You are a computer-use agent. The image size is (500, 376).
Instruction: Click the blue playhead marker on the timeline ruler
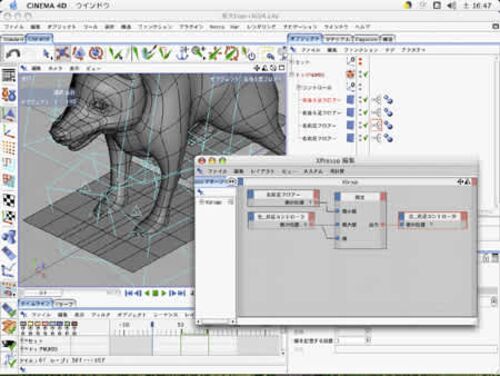[152, 324]
